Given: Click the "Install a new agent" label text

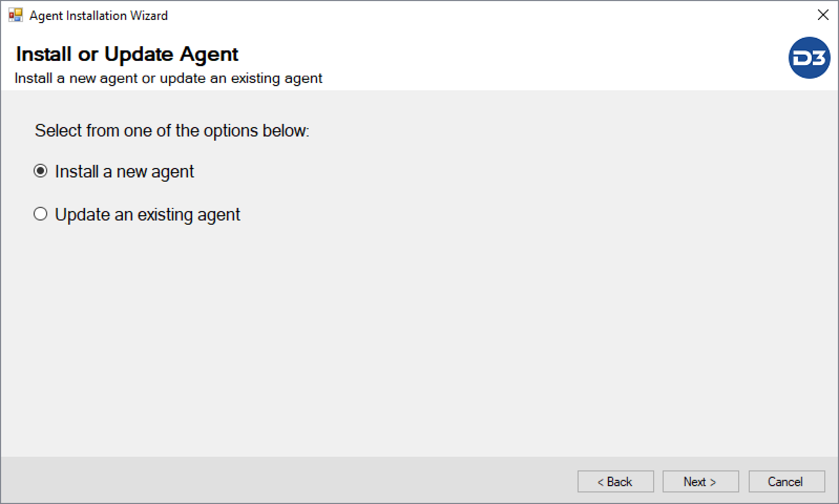Looking at the screenshot, I should (124, 172).
